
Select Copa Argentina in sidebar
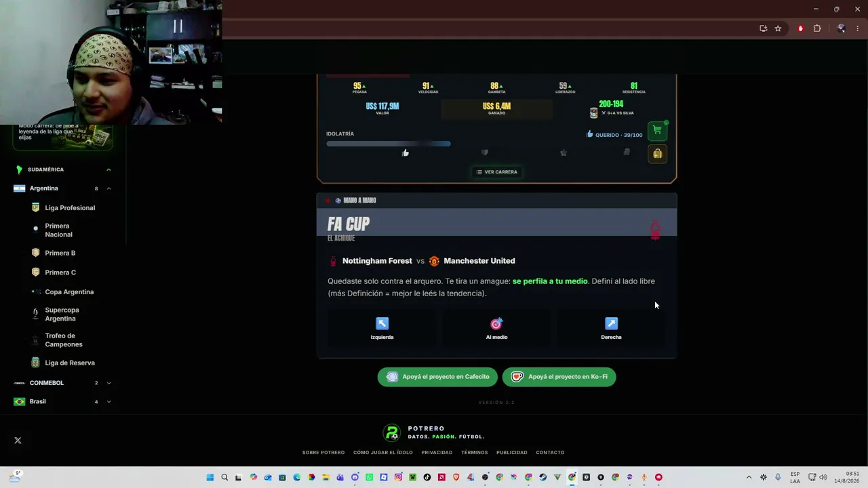[x=70, y=292]
